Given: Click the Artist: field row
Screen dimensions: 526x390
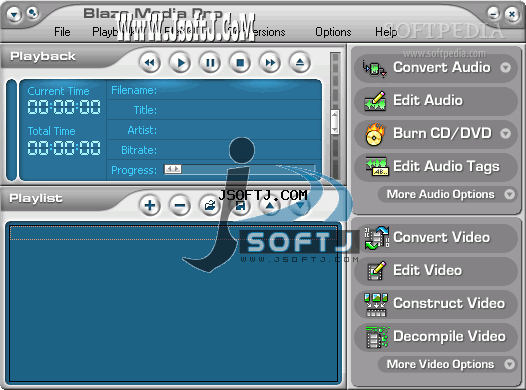Looking at the screenshot, I should tap(214, 130).
